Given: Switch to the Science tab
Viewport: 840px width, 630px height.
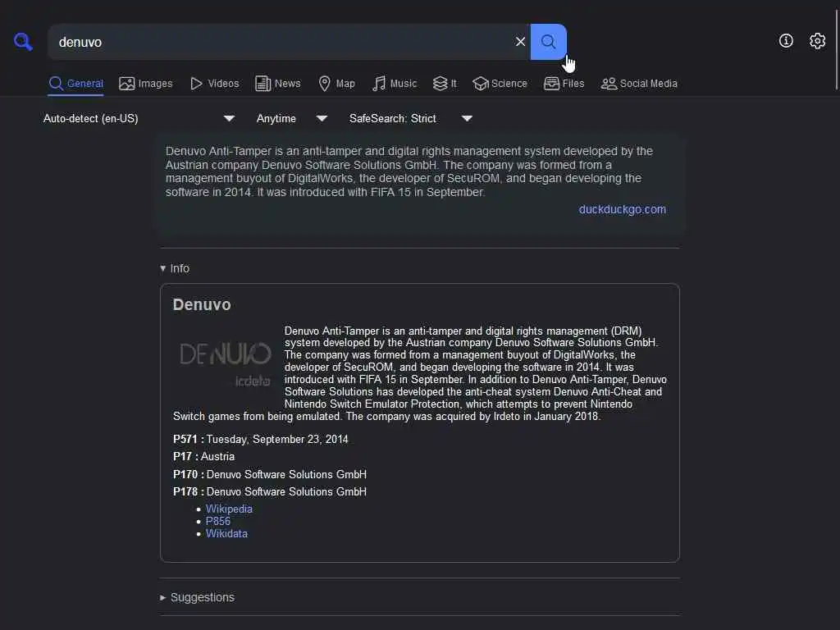Looking at the screenshot, I should click(500, 84).
